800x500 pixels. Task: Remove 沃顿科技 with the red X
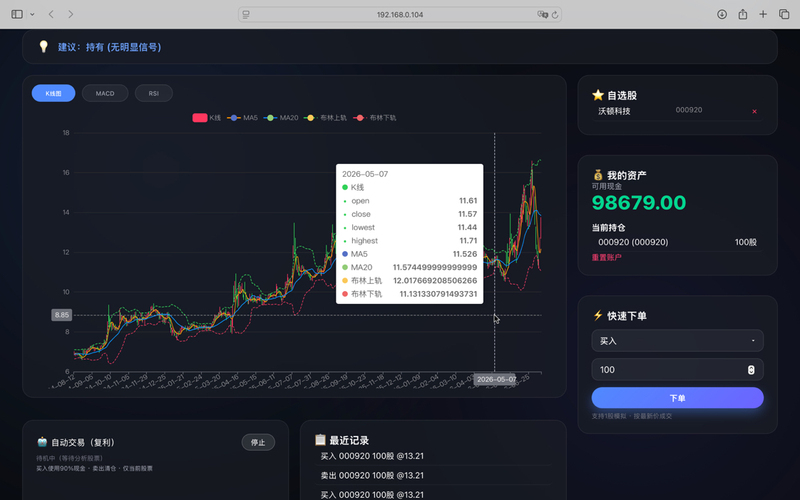point(754,112)
